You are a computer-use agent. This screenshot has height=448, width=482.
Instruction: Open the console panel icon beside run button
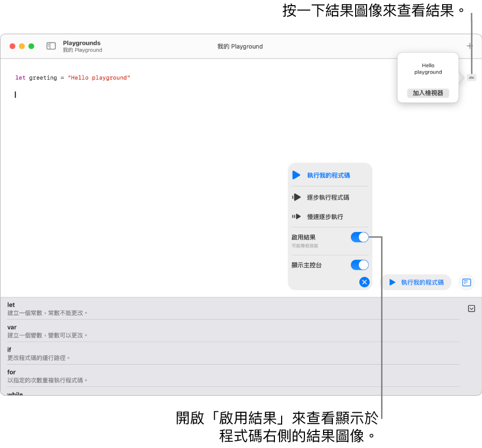point(466,282)
